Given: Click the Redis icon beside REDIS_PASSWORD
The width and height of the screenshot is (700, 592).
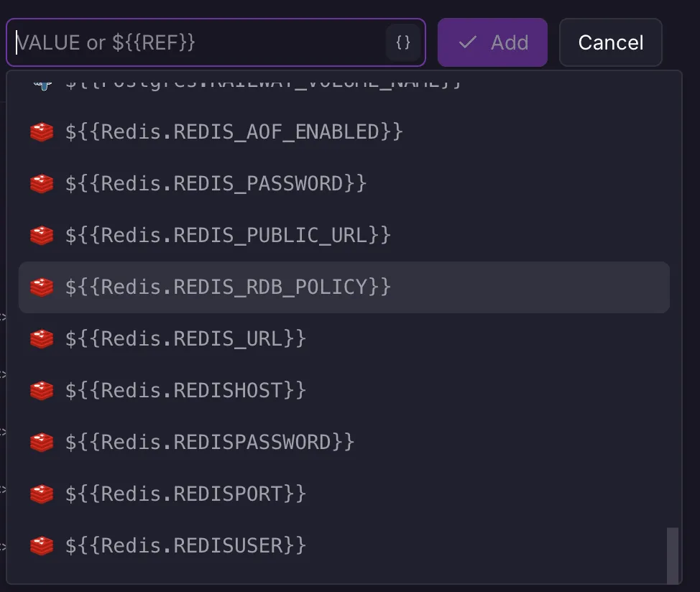Looking at the screenshot, I should pyautogui.click(x=42, y=184).
